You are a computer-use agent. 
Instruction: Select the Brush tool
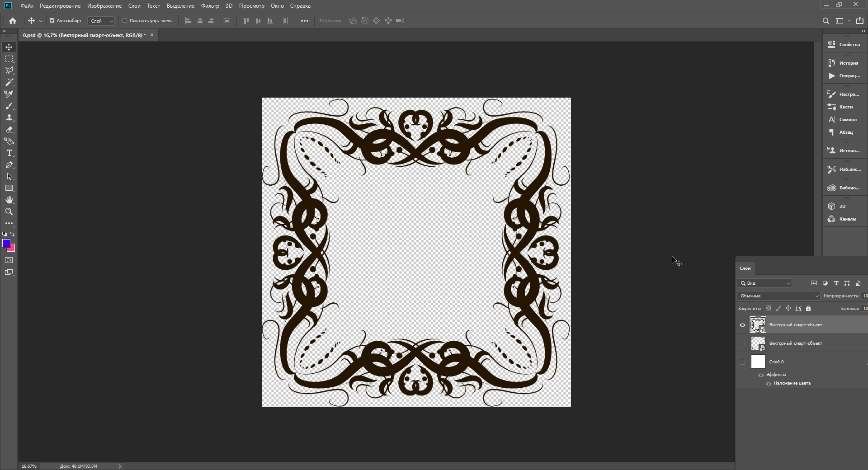point(9,106)
